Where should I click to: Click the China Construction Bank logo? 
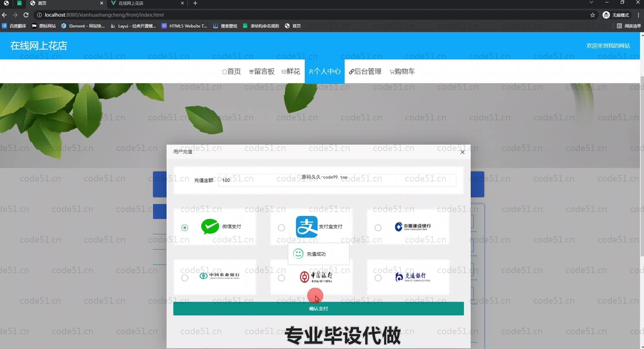click(413, 227)
